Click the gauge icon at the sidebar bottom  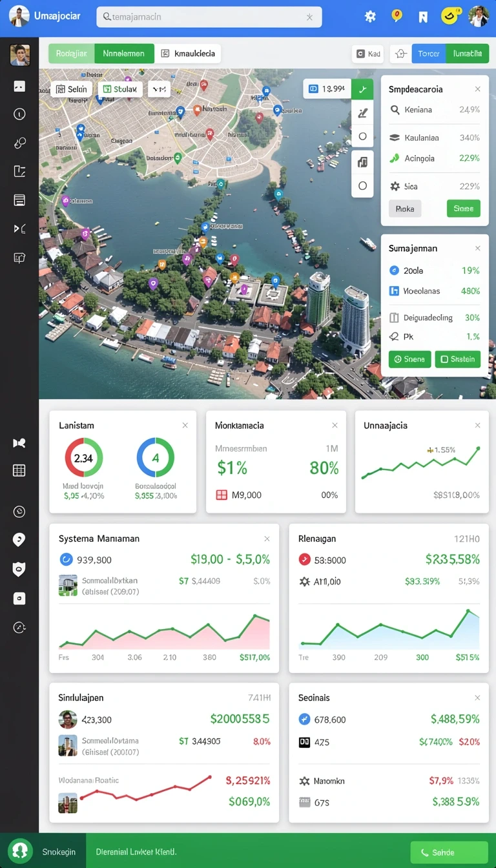19,627
